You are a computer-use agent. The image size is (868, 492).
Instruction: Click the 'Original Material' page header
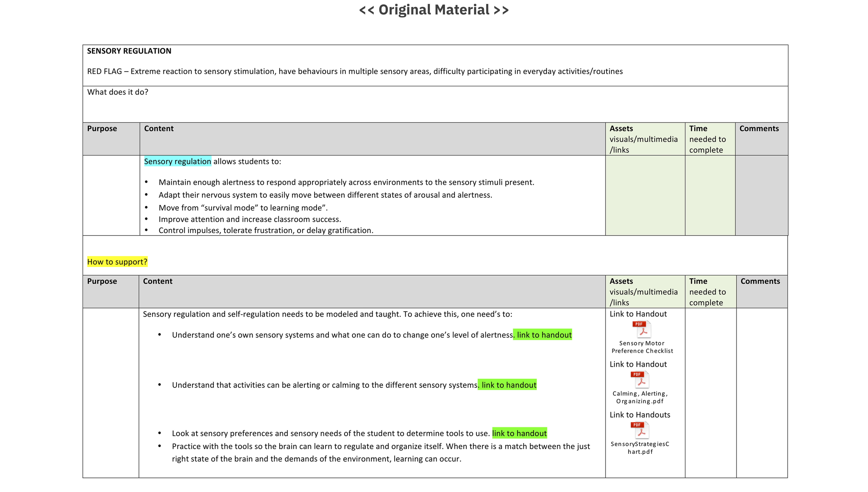[x=434, y=10]
